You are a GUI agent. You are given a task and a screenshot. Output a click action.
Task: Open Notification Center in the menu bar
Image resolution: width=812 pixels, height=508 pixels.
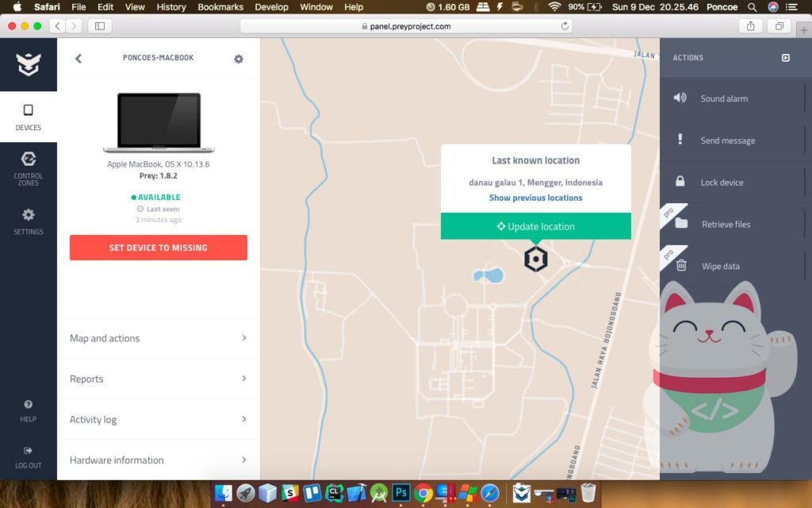791,7
